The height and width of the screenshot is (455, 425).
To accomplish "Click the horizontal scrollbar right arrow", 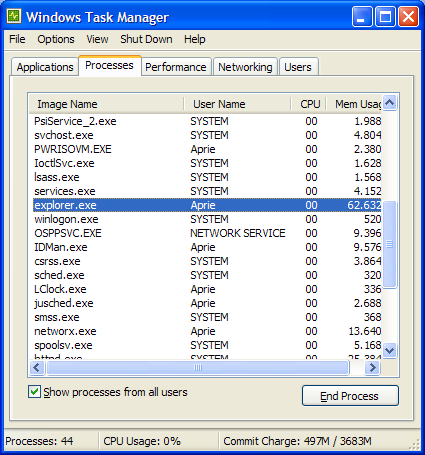I will coord(373,368).
